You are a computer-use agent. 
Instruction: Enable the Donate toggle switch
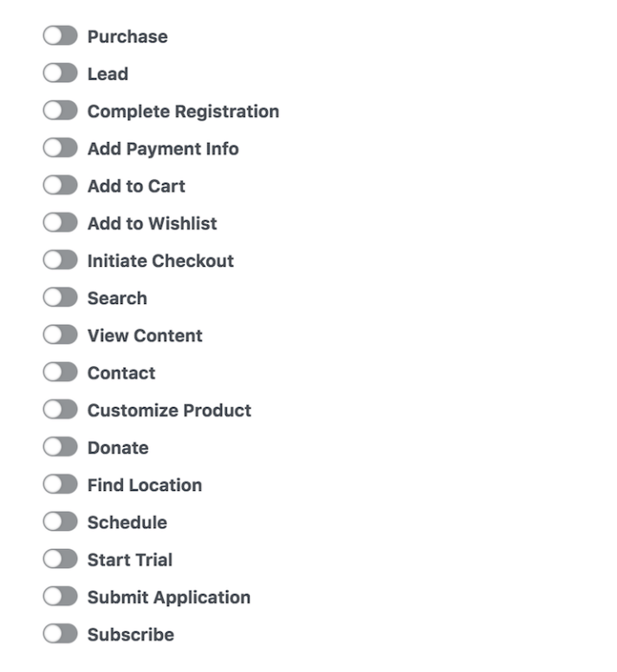point(60,447)
